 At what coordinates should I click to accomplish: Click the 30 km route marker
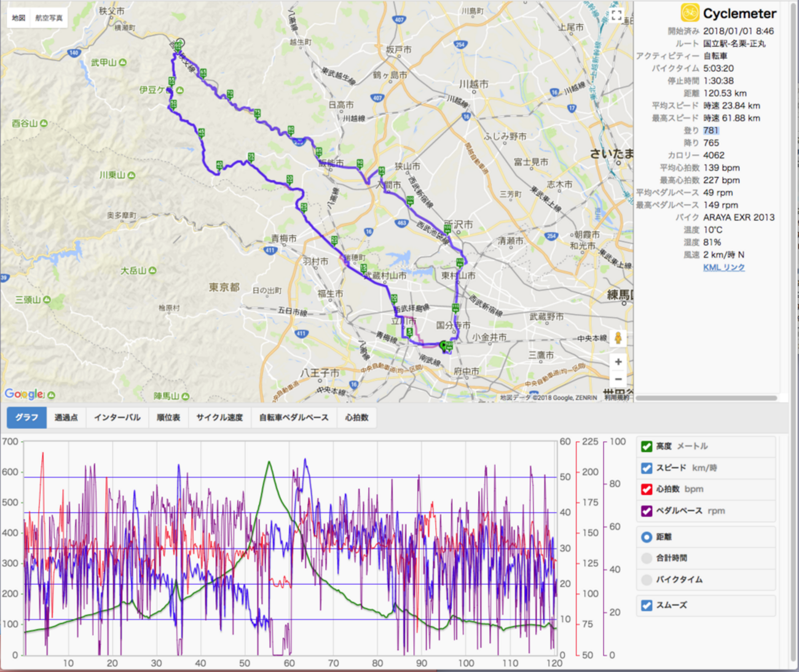coord(289,179)
